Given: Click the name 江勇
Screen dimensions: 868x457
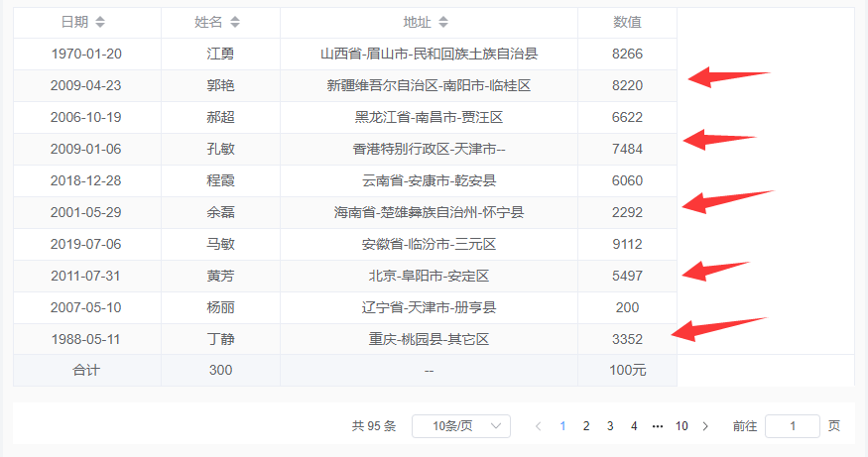Looking at the screenshot, I should pyautogui.click(x=220, y=54).
